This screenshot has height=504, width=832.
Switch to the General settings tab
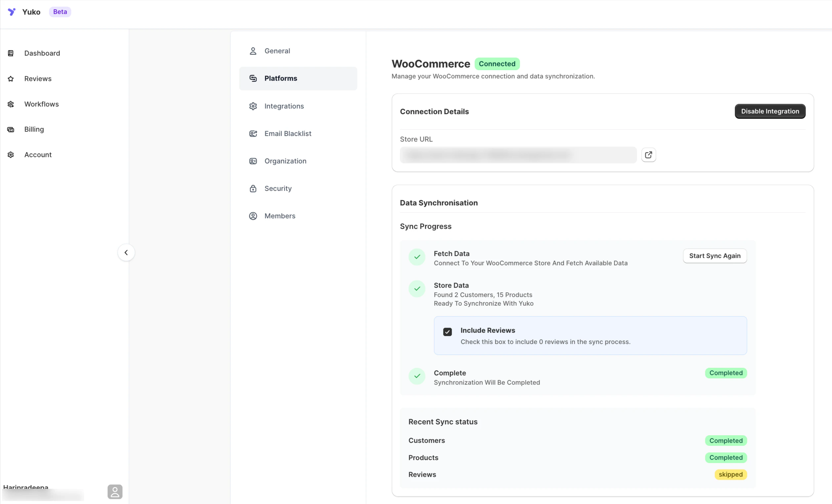tap(298, 51)
